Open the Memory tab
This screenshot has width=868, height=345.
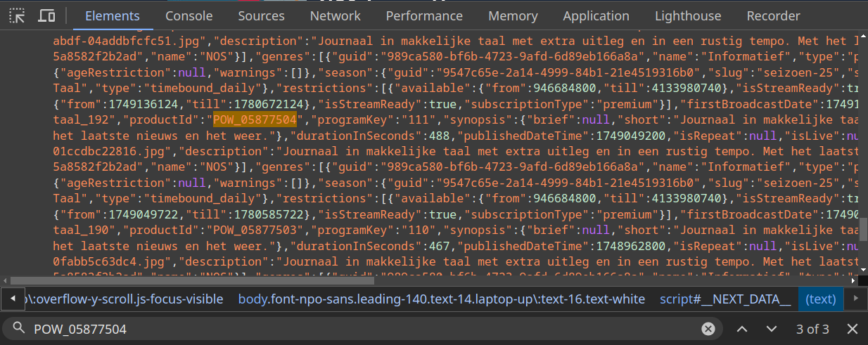513,15
